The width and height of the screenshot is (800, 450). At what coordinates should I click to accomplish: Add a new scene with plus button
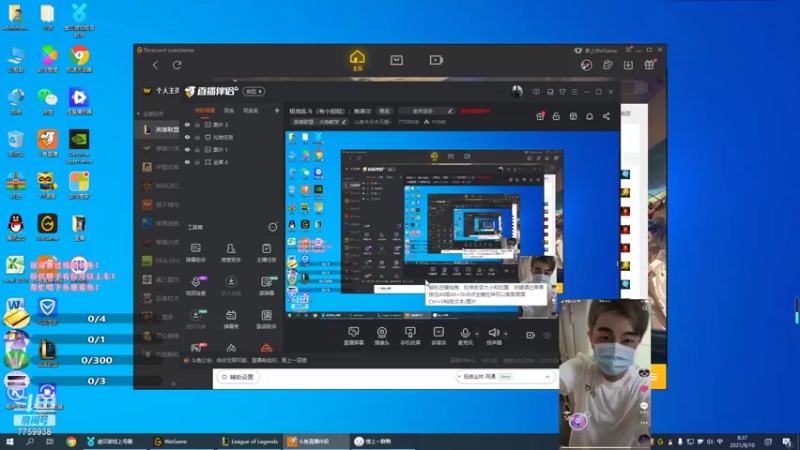click(277, 110)
